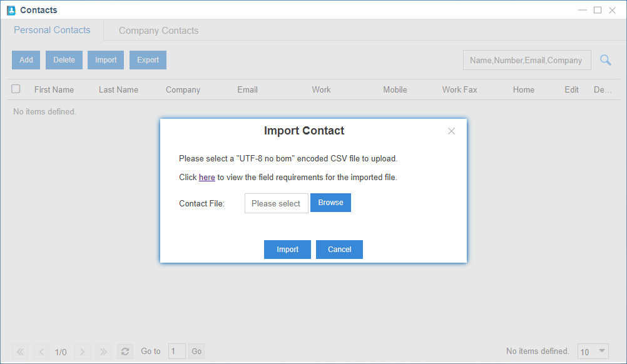
Task: Click the search magnifier icon
Action: 604,60
